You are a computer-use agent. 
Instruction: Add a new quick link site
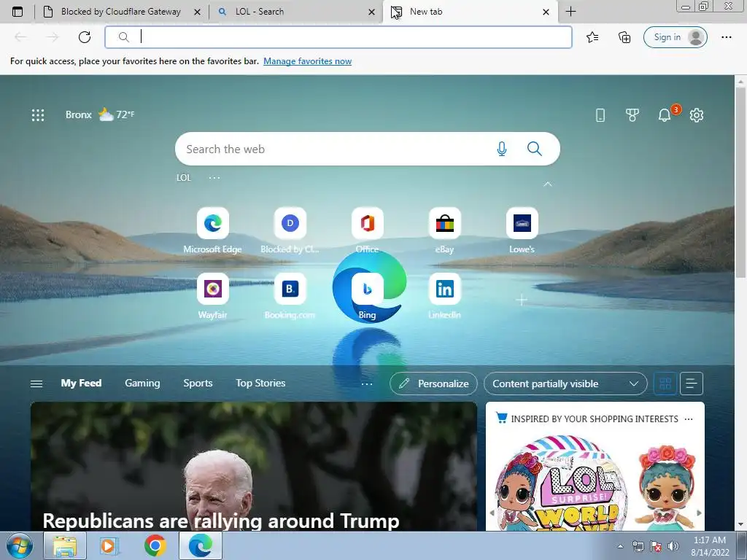[522, 300]
